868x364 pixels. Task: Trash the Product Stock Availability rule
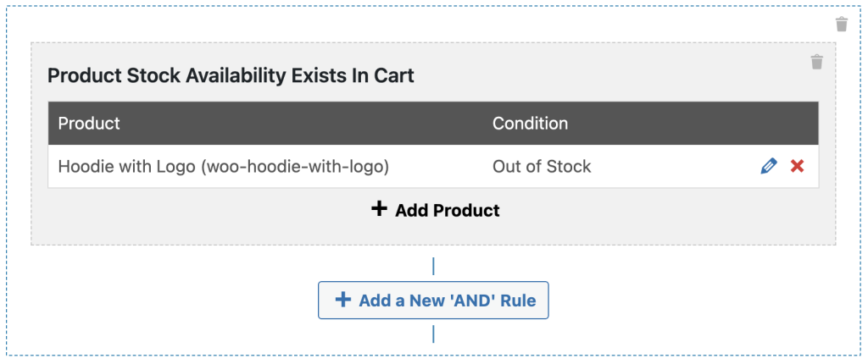[x=816, y=62]
